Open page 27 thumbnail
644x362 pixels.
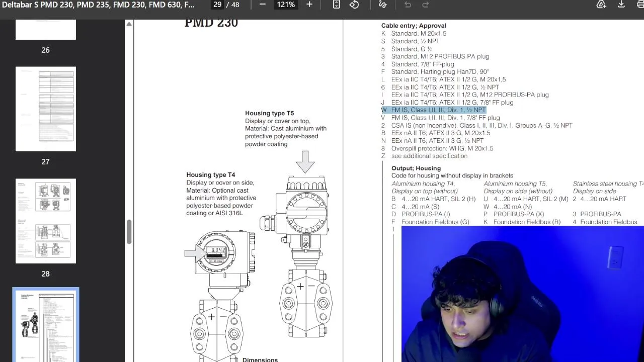[x=46, y=109]
